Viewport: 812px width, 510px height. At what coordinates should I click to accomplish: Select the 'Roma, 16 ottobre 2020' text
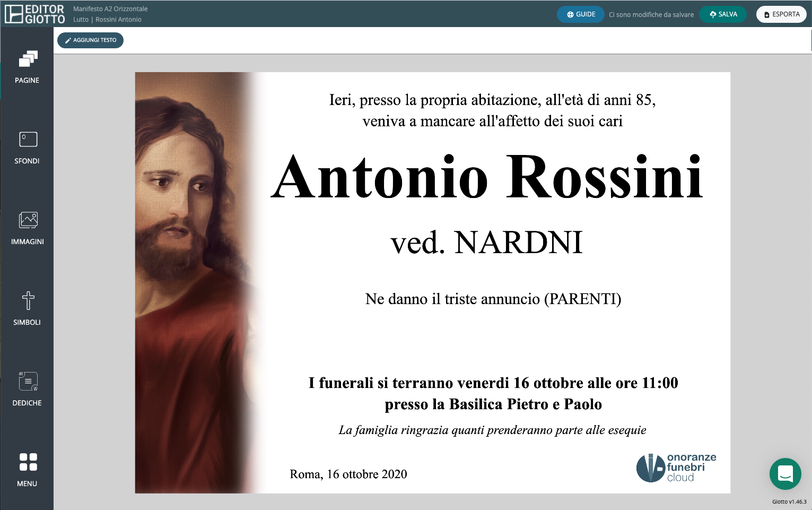click(348, 474)
